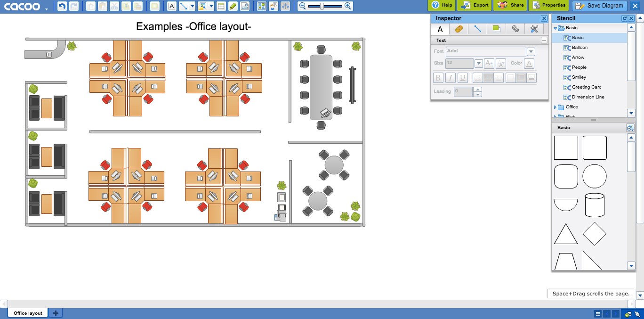Set text align right
Viewport: 644px width, 319px height.
point(499,78)
